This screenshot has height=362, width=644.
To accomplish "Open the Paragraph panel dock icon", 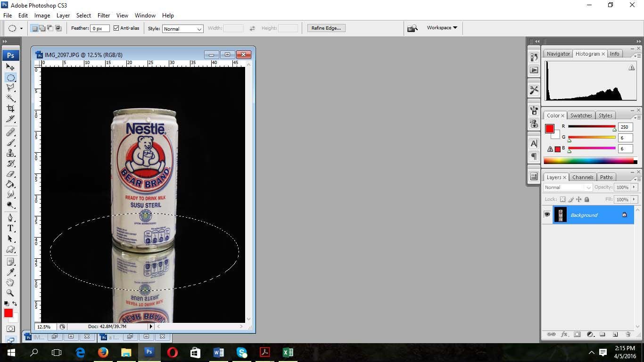I will [534, 156].
